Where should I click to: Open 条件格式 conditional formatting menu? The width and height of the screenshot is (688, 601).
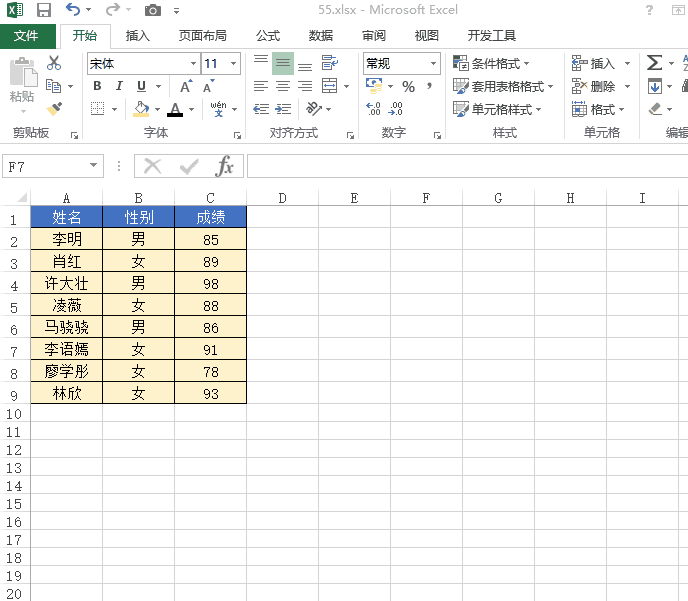[491, 64]
